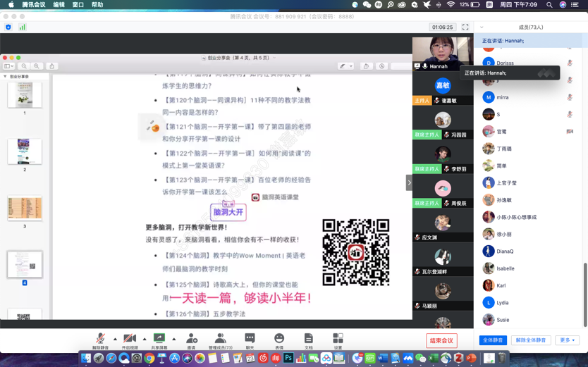Open the emoji reactions (表情) icon

coord(279,340)
